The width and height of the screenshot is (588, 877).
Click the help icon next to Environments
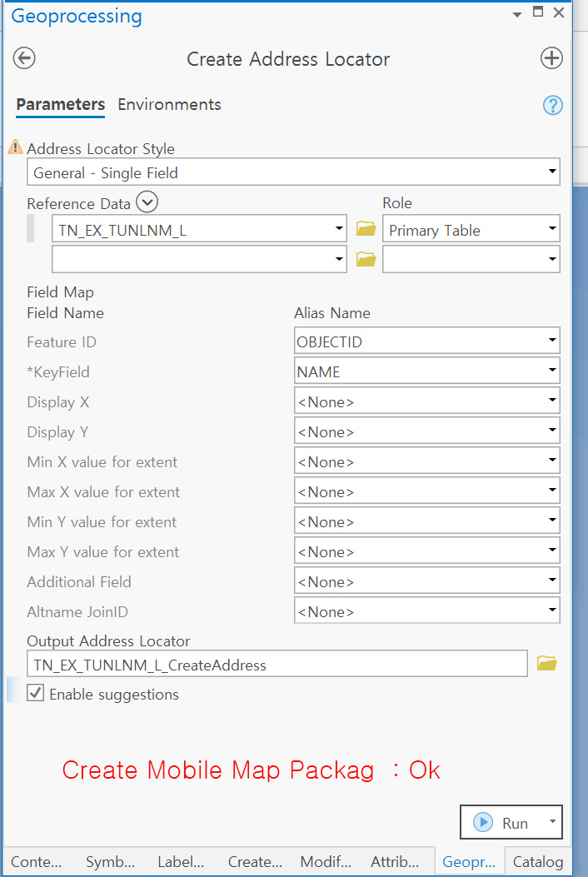[552, 105]
